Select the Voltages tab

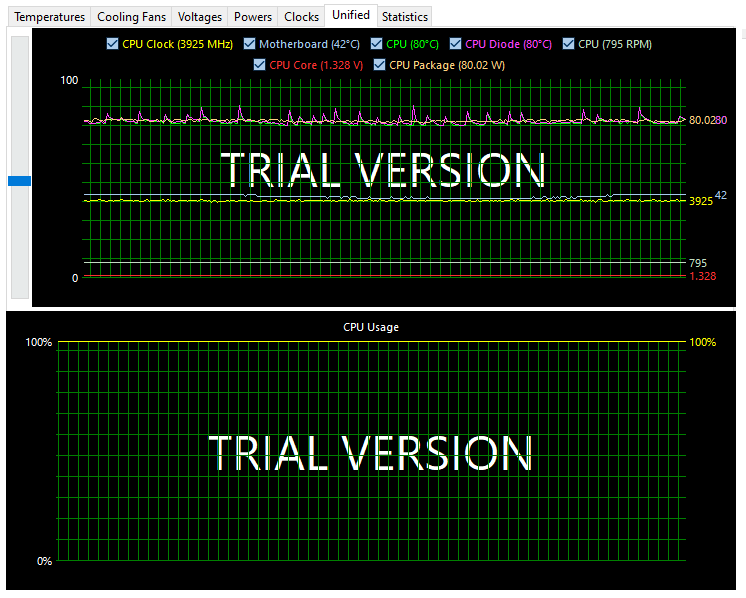click(x=199, y=17)
